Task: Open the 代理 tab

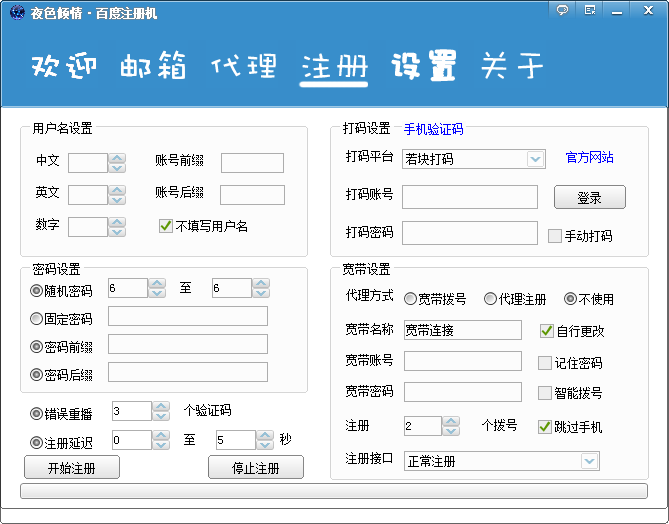Action: [x=244, y=66]
